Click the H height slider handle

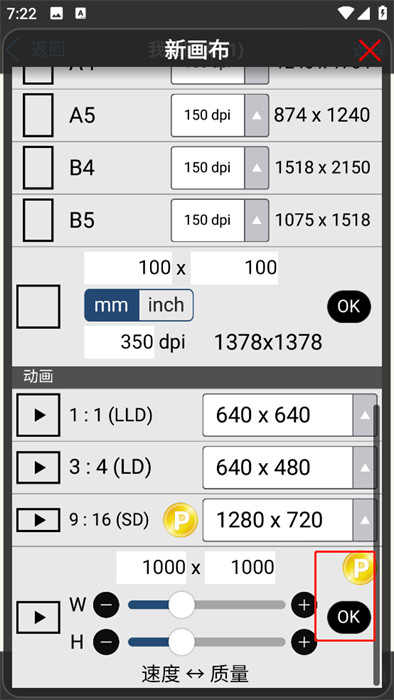click(182, 642)
